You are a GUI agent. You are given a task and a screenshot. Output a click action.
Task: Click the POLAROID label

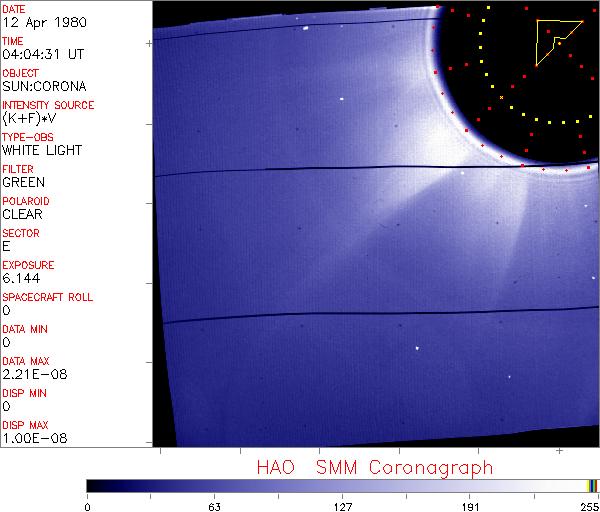coord(26,201)
